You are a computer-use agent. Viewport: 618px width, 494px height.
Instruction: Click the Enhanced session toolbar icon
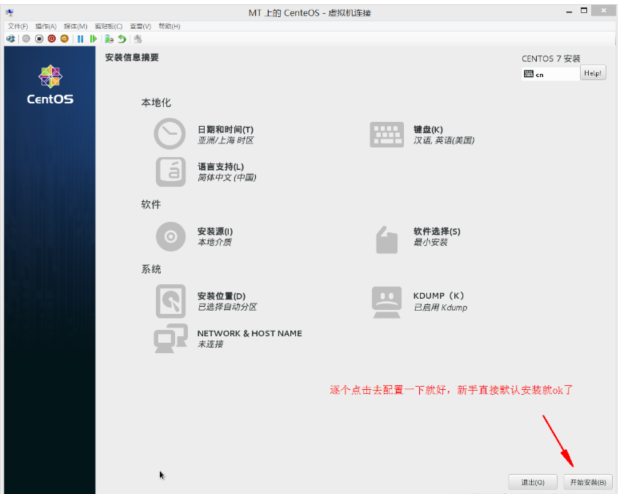(138, 39)
